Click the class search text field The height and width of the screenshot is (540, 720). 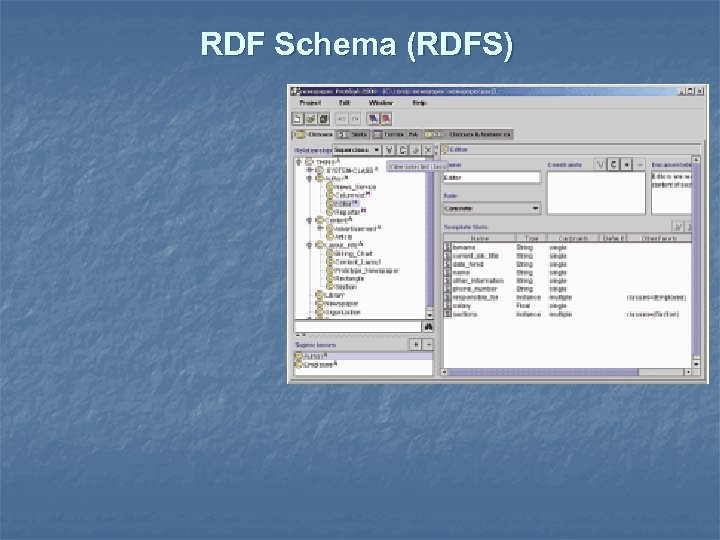(358, 326)
